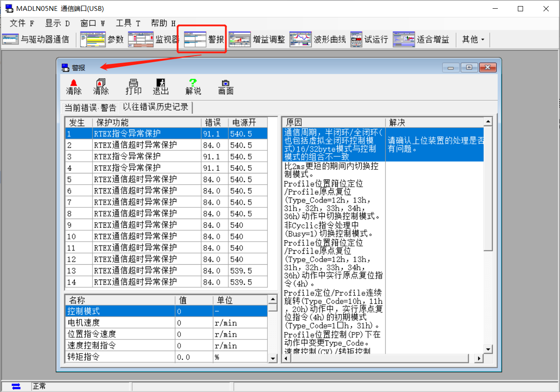Launch the 监视器 monitor tool

(x=153, y=40)
